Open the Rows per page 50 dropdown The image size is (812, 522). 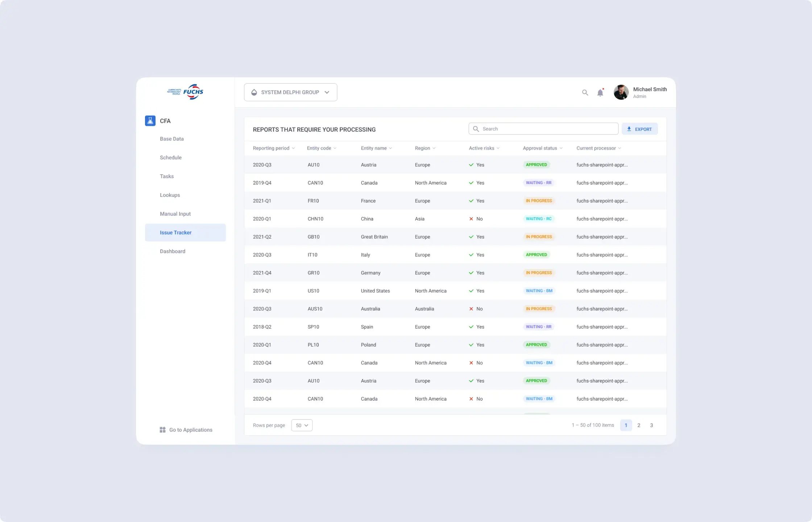302,425
